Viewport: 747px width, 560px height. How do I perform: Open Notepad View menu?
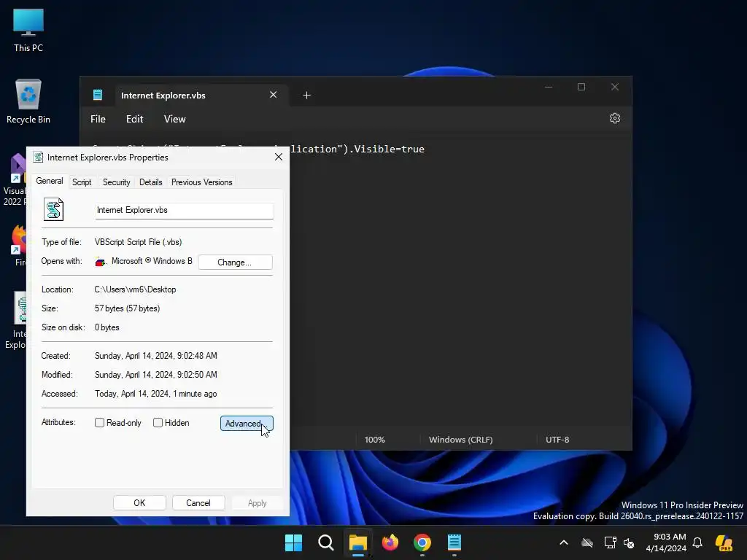click(174, 119)
